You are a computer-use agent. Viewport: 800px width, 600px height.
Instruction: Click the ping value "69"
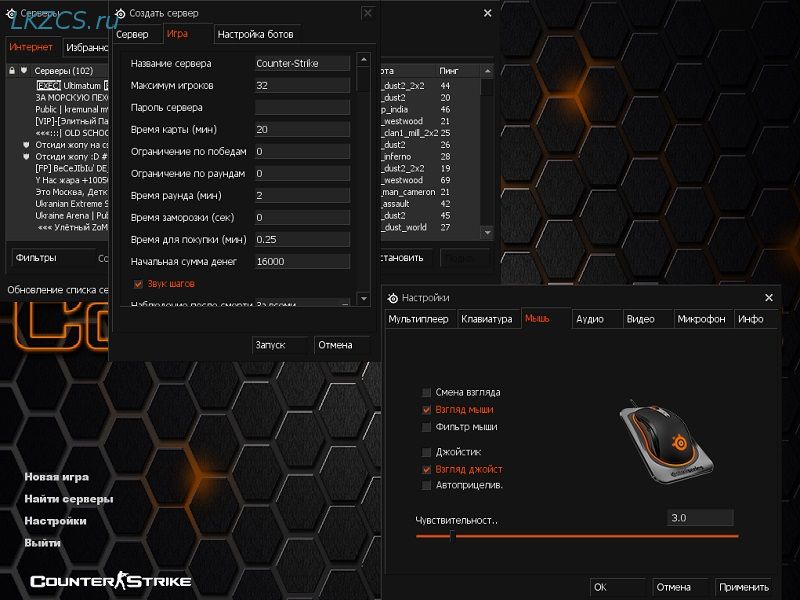pyautogui.click(x=445, y=180)
